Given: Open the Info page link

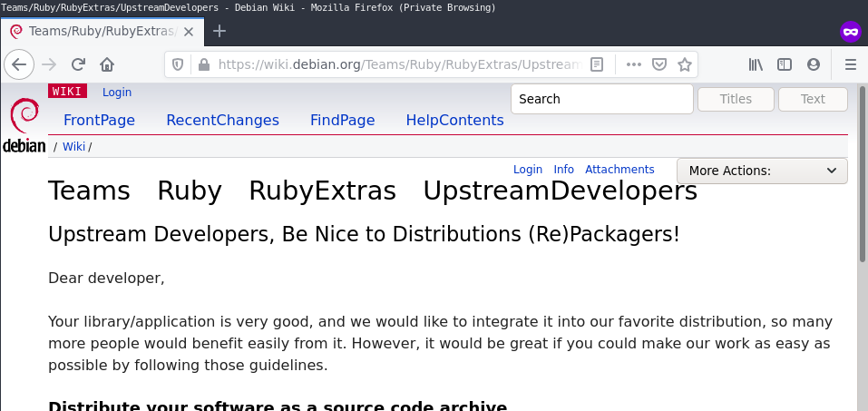Looking at the screenshot, I should pyautogui.click(x=563, y=170).
